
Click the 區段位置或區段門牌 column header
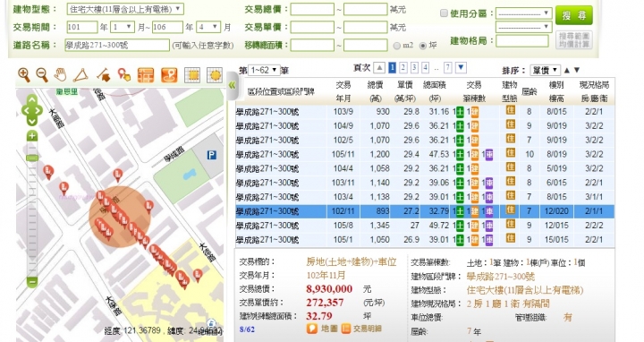[281, 91]
